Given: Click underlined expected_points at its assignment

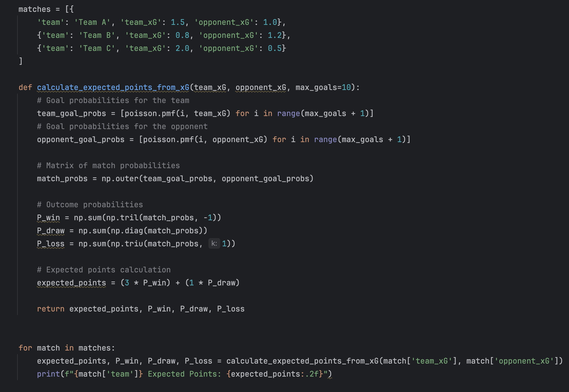Looking at the screenshot, I should tap(71, 283).
